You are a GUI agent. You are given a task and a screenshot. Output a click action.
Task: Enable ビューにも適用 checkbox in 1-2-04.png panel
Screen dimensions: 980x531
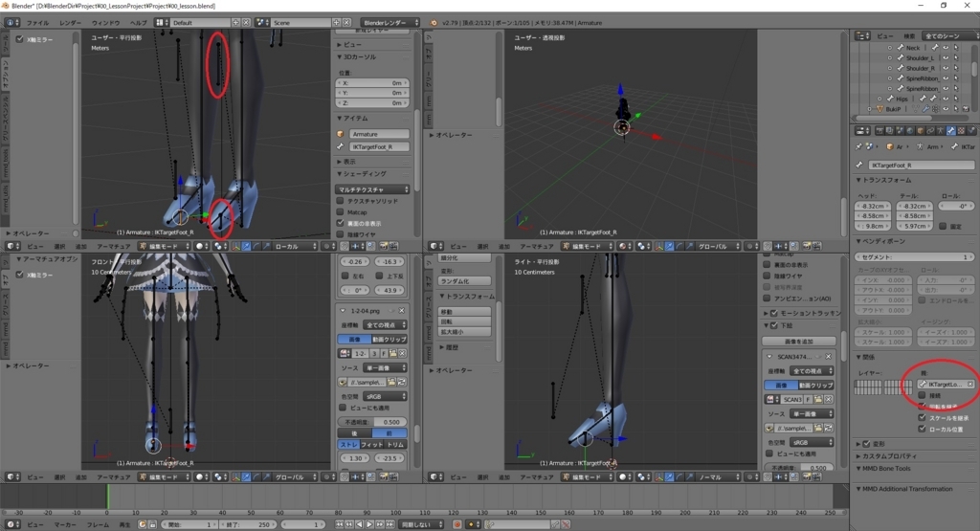click(343, 408)
